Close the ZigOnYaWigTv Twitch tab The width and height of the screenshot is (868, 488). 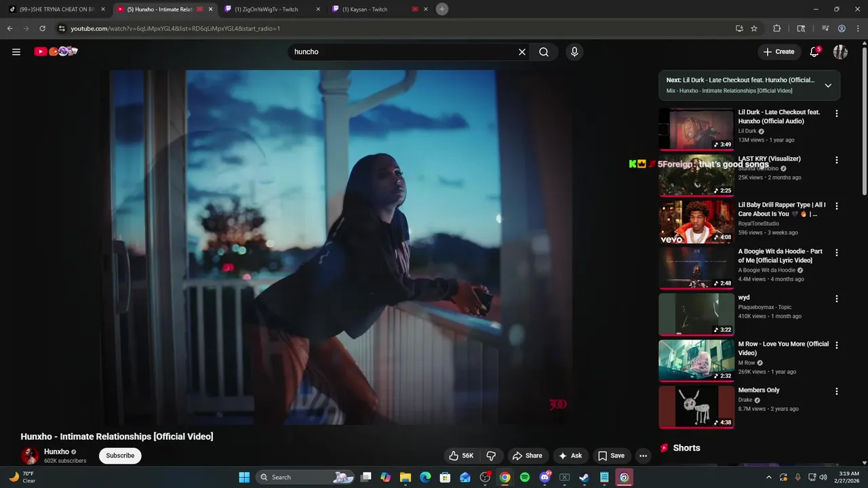click(x=318, y=9)
